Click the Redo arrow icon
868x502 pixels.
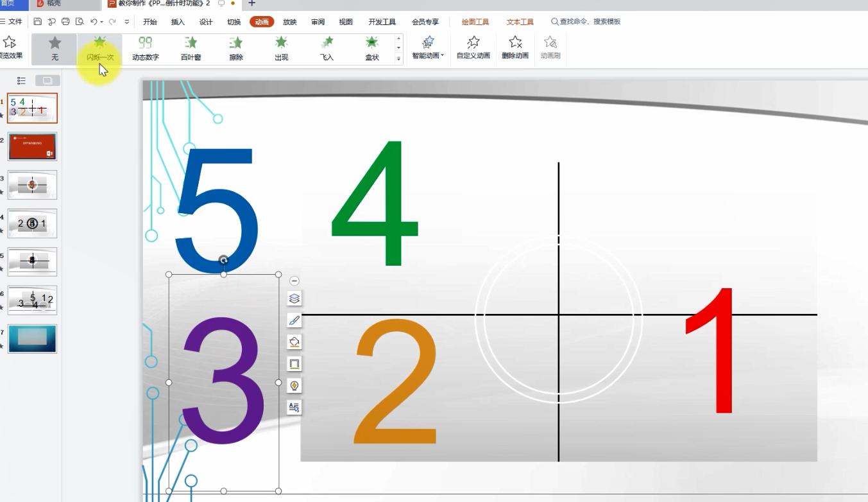click(x=112, y=22)
